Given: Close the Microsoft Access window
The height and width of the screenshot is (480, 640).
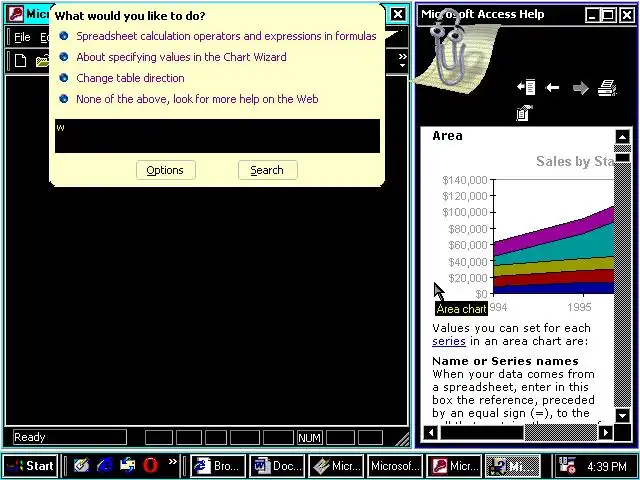Looking at the screenshot, I should [398, 14].
